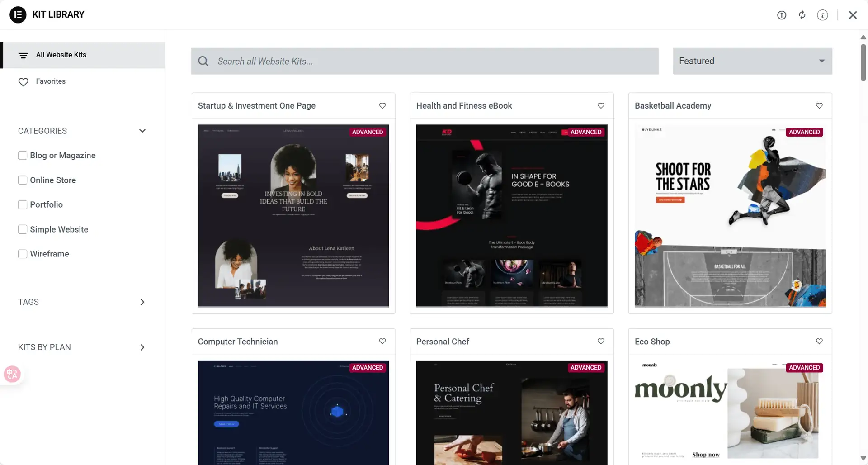Viewport: 868px width, 465px height.
Task: Click the scrollbar up arrow
Action: (x=863, y=37)
